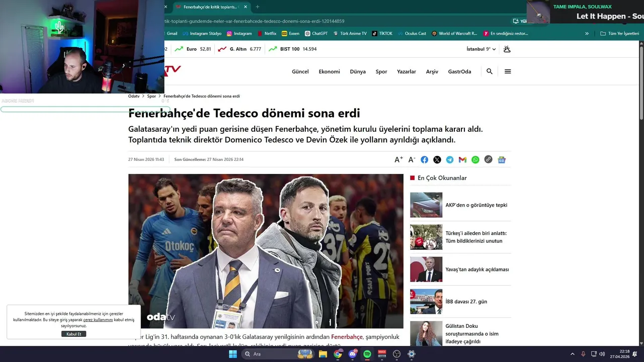This screenshot has height=362, width=644.
Task: Accept cookies with Kabul Et
Action: coord(74,334)
